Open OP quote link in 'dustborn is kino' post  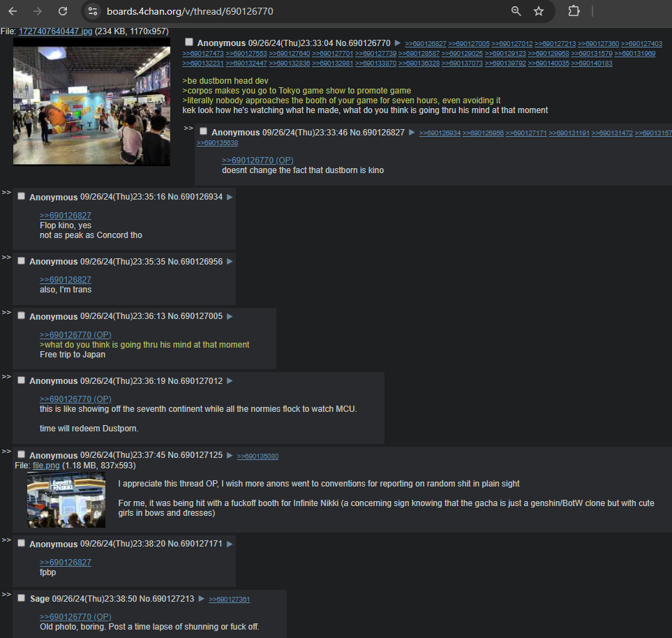tap(257, 161)
